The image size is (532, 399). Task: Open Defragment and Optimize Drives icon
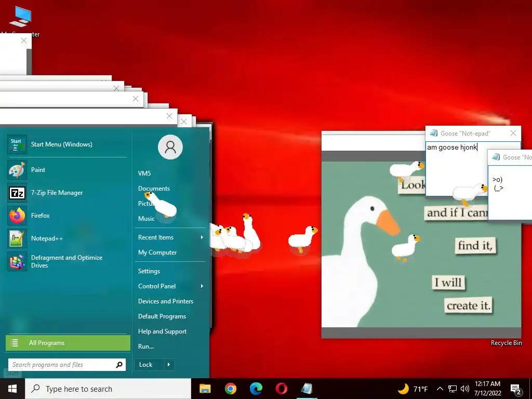point(17,261)
